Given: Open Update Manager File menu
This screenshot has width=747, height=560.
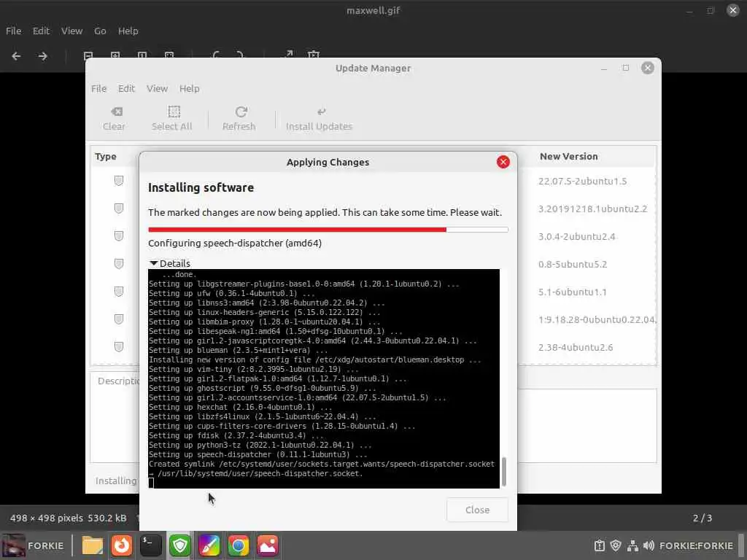Looking at the screenshot, I should (99, 88).
